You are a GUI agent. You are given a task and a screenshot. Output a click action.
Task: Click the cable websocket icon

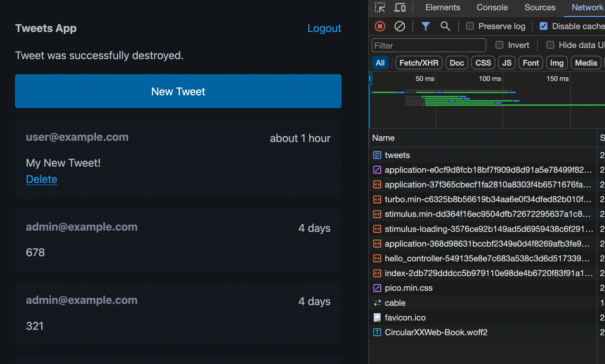(377, 303)
